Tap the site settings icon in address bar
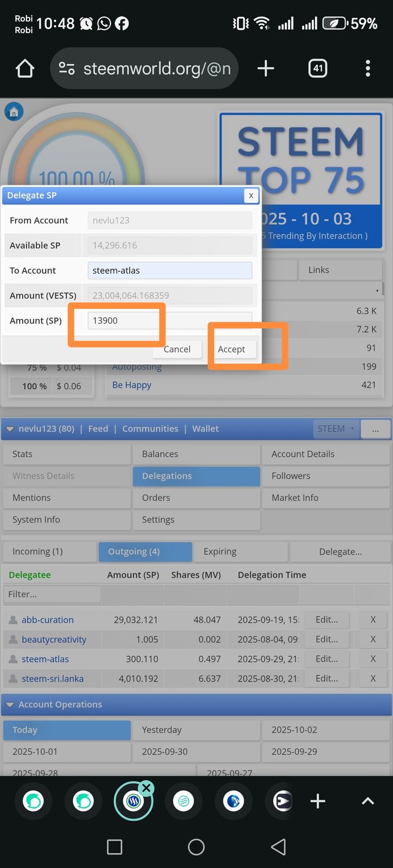The image size is (393, 868). pos(67,69)
